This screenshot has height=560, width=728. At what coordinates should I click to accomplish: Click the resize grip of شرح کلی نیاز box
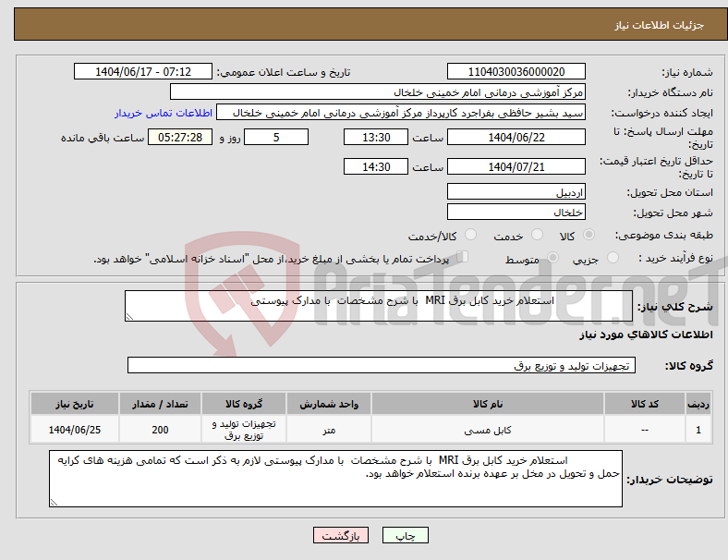click(x=129, y=317)
